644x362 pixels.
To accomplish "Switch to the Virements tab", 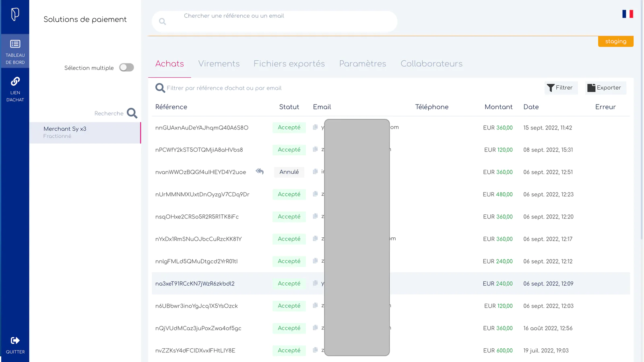I will tap(219, 64).
